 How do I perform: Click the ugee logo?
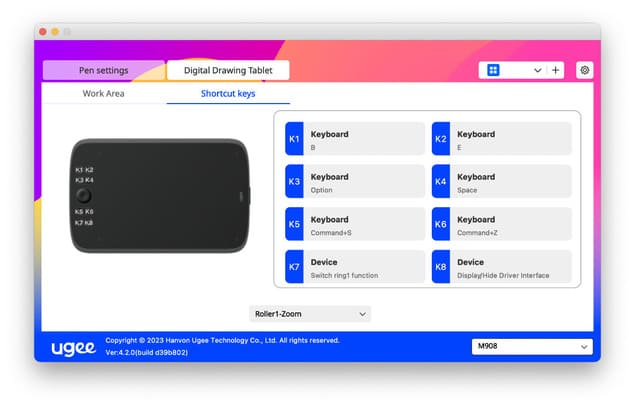tap(73, 348)
